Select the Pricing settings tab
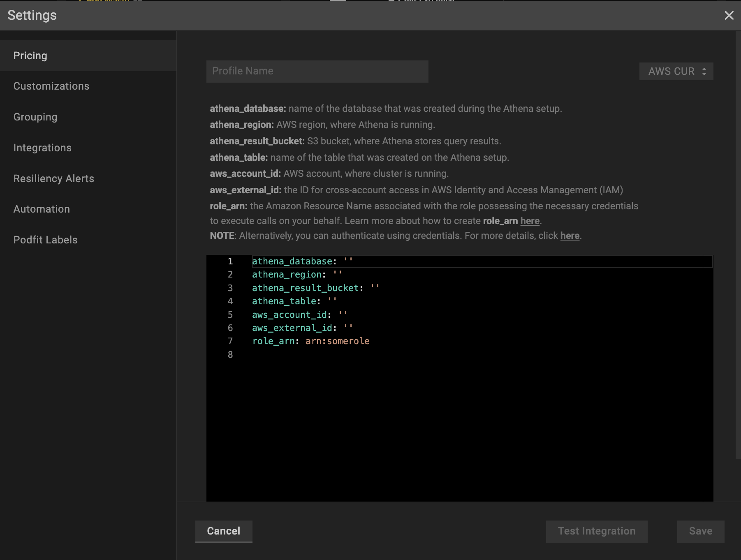Viewport: 741px width, 560px height. [x=30, y=56]
